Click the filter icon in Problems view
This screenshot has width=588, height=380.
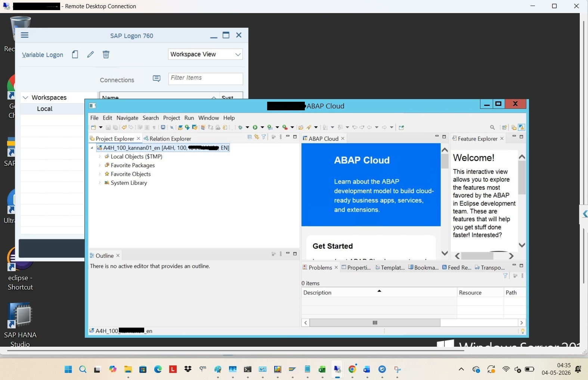point(505,276)
